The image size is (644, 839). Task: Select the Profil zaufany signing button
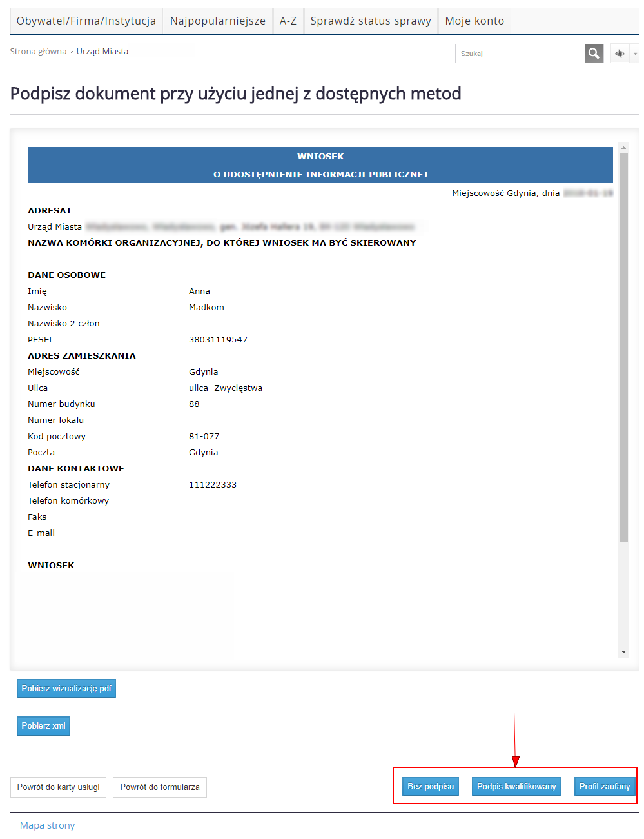click(x=604, y=787)
